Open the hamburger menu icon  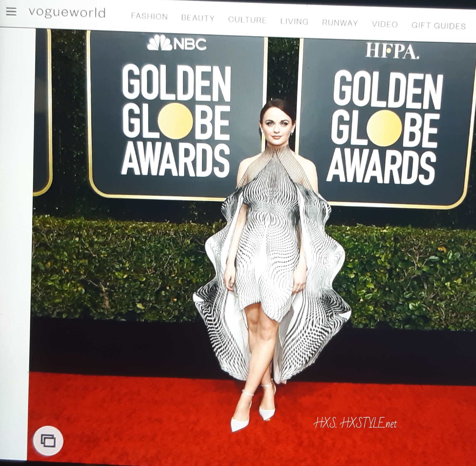[x=11, y=12]
